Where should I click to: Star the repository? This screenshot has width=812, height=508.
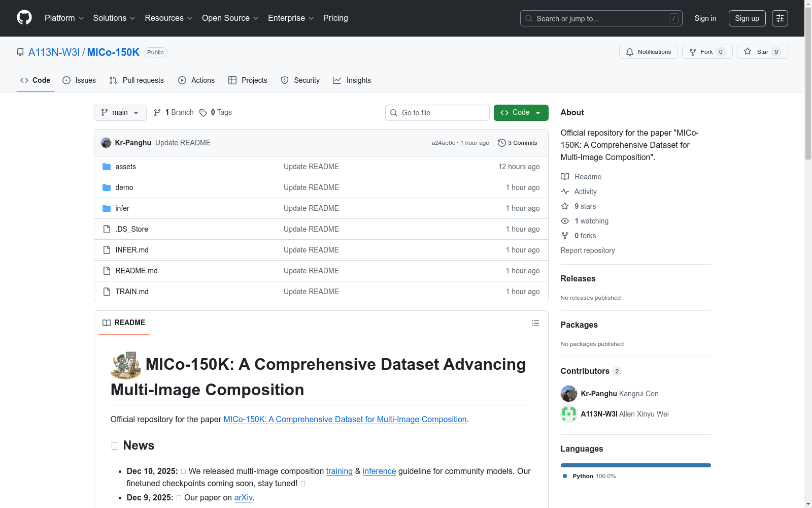pyautogui.click(x=762, y=52)
